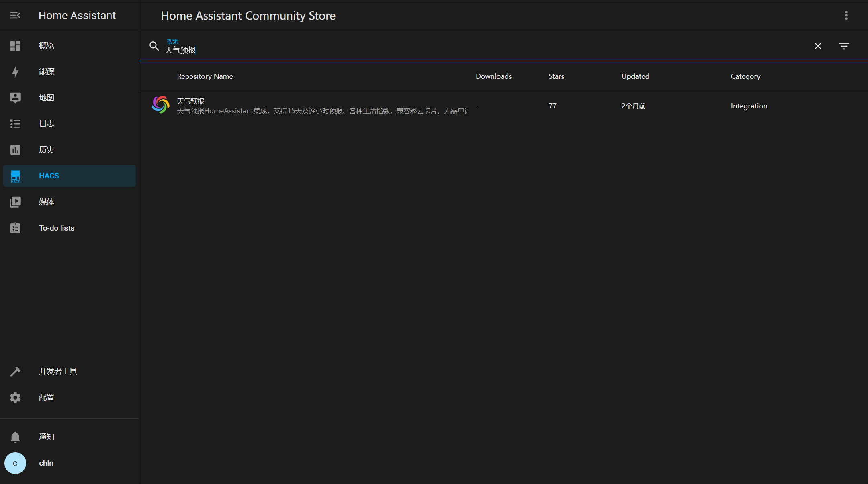Open the 天气预报 repository title
Viewport: 868px width, 484px height.
(190, 101)
